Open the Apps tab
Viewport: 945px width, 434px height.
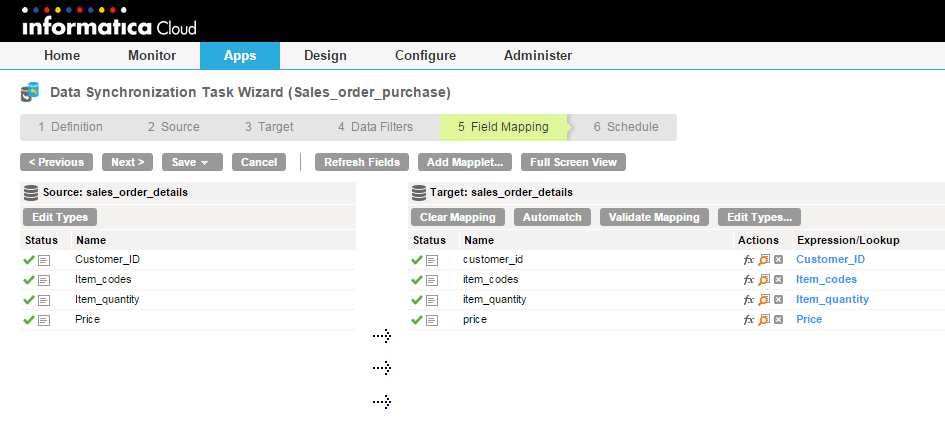pyautogui.click(x=240, y=55)
